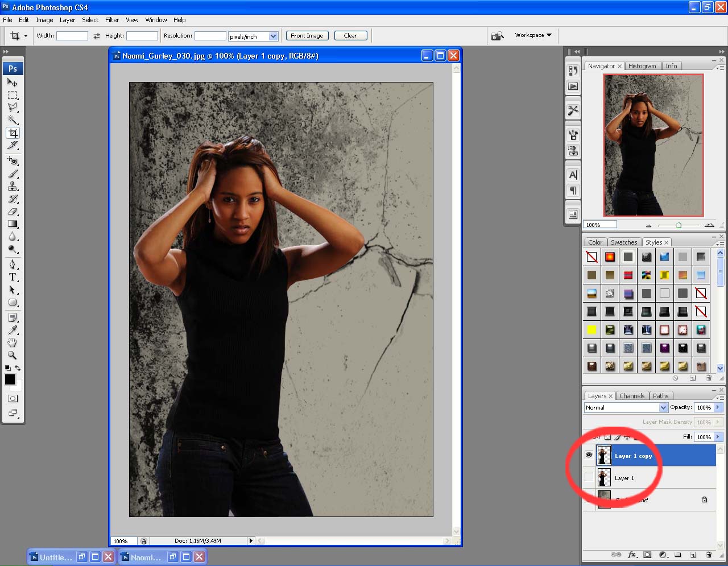Image resolution: width=728 pixels, height=566 pixels.
Task: Open the Opacity slider arrow
Action: click(718, 407)
